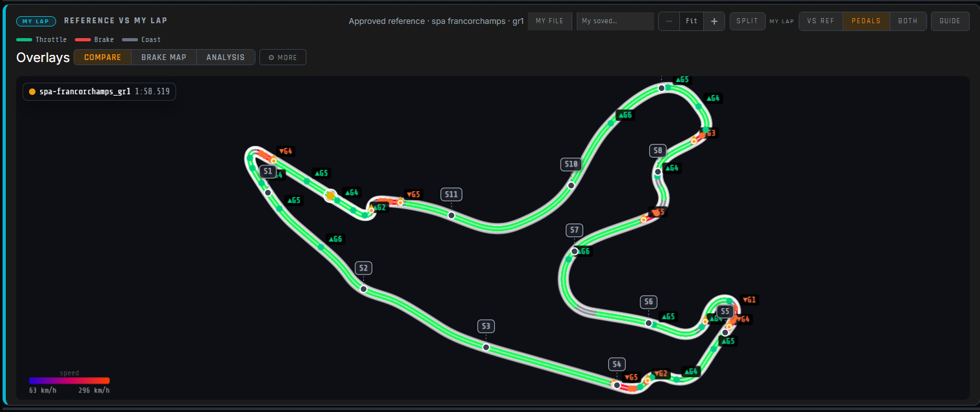Select the S4 sector marker
The height and width of the screenshot is (412, 980).
point(617,364)
